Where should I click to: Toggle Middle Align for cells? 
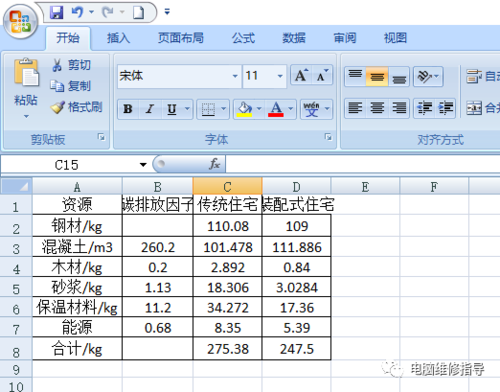pos(377,76)
